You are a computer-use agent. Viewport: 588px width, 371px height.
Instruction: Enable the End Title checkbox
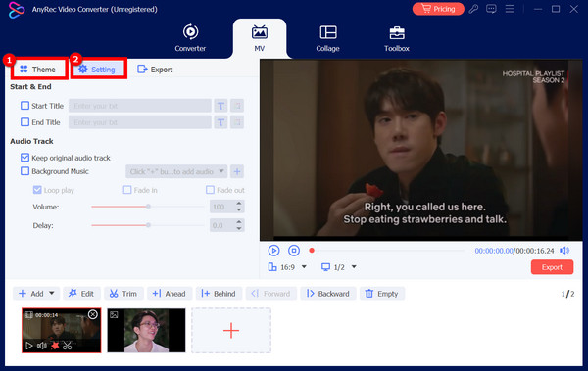24,122
